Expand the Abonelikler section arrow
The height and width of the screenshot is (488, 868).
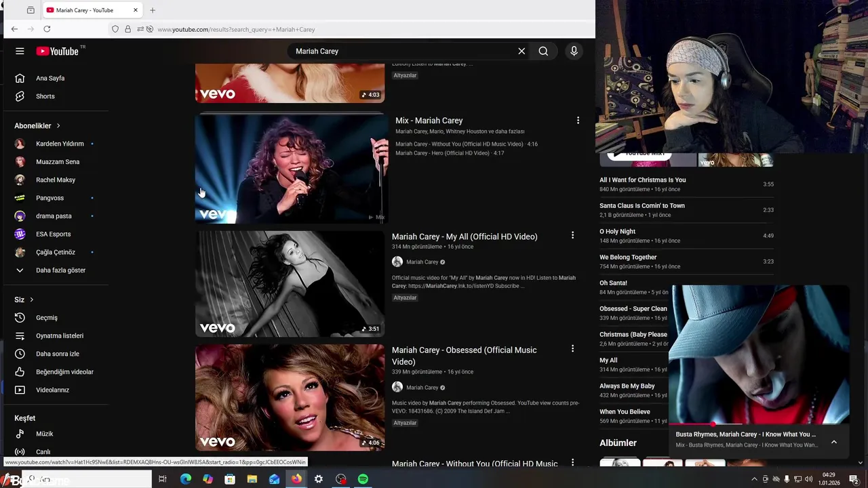tap(58, 125)
